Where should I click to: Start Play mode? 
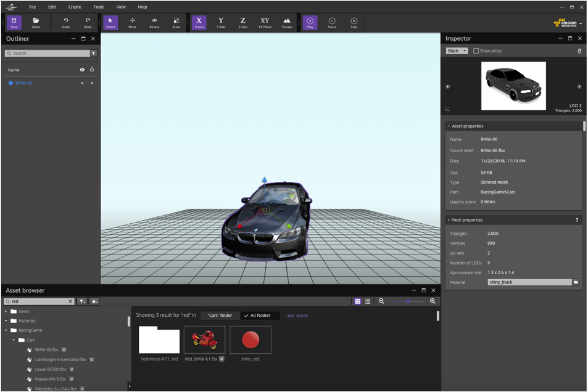[310, 22]
